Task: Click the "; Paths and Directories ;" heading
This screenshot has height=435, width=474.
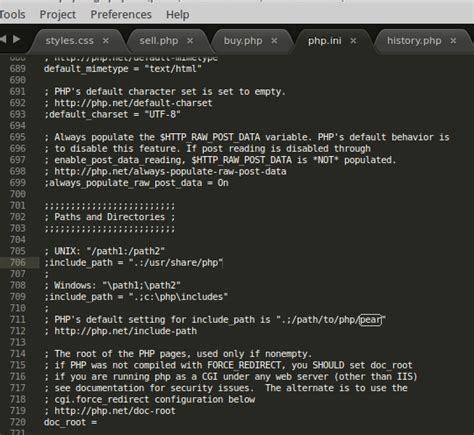Action: point(109,217)
